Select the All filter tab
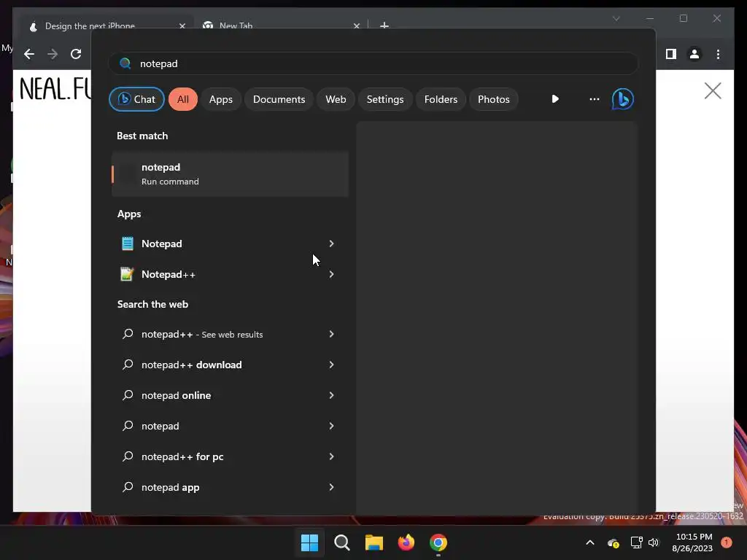Image resolution: width=747 pixels, height=560 pixels. [183, 99]
